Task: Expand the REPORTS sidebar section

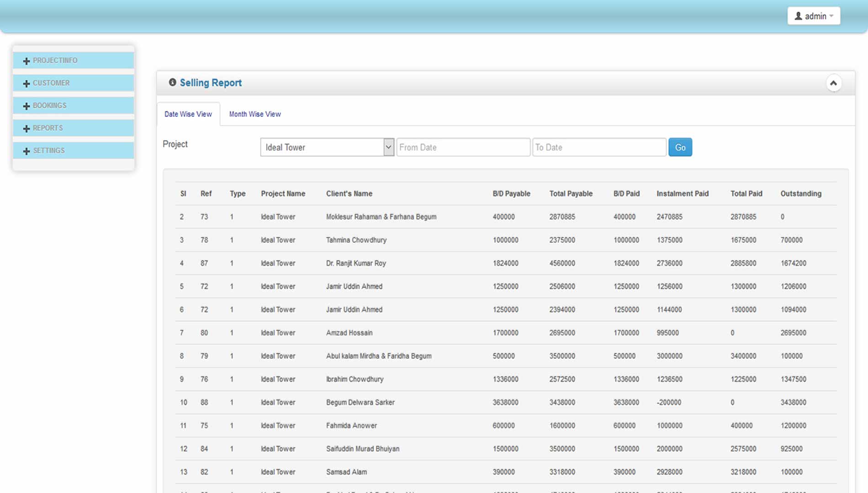Action: tap(73, 128)
